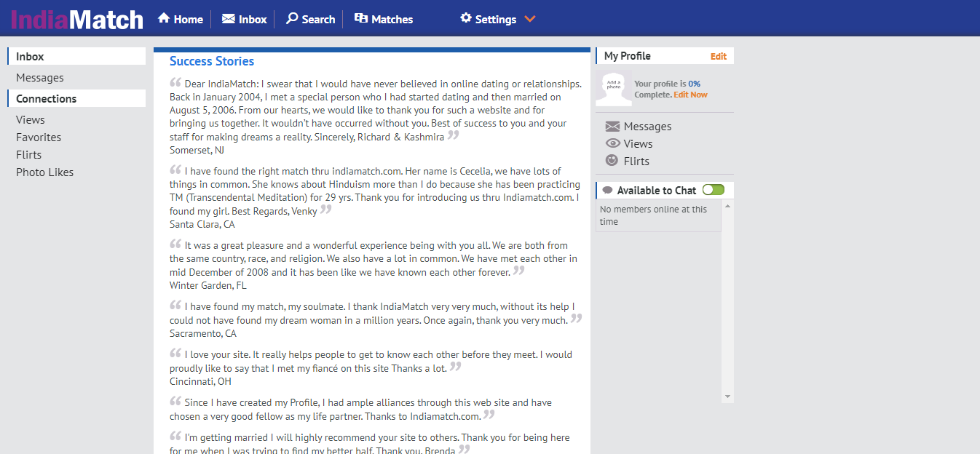
Task: Click the 'Cincinnati, OH' location text
Action: click(200, 382)
